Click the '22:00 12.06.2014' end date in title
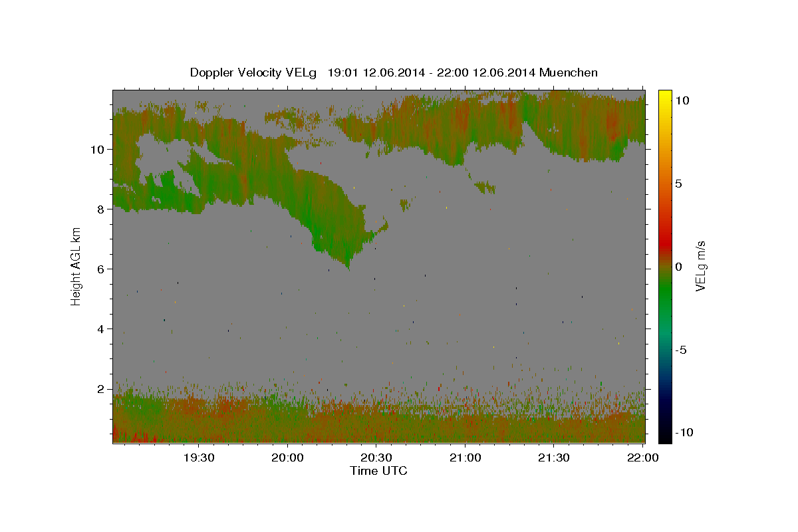 [x=487, y=72]
